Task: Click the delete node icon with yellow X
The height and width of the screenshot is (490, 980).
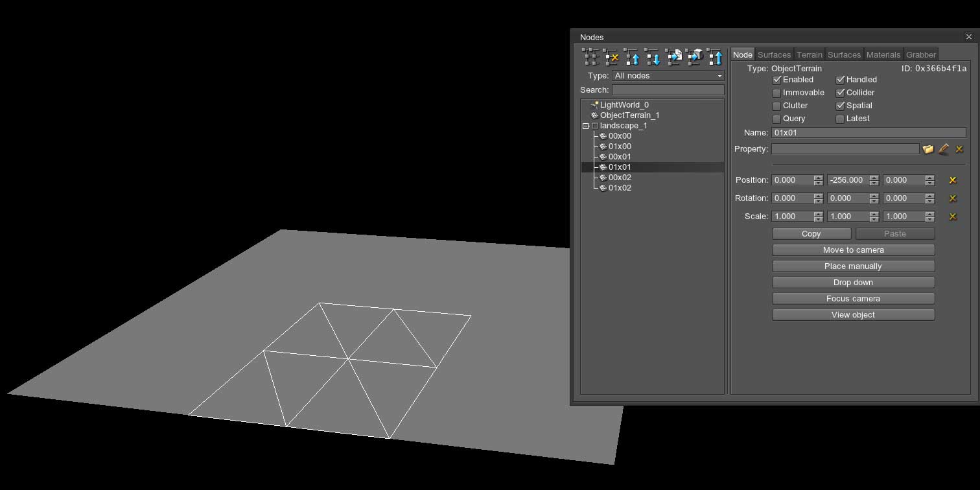Action: click(x=611, y=57)
